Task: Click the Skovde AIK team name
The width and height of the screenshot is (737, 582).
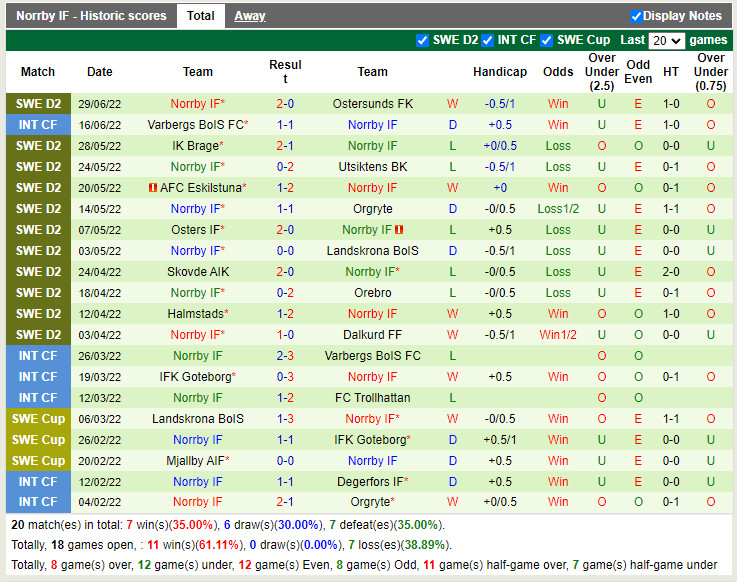Action: (x=197, y=272)
